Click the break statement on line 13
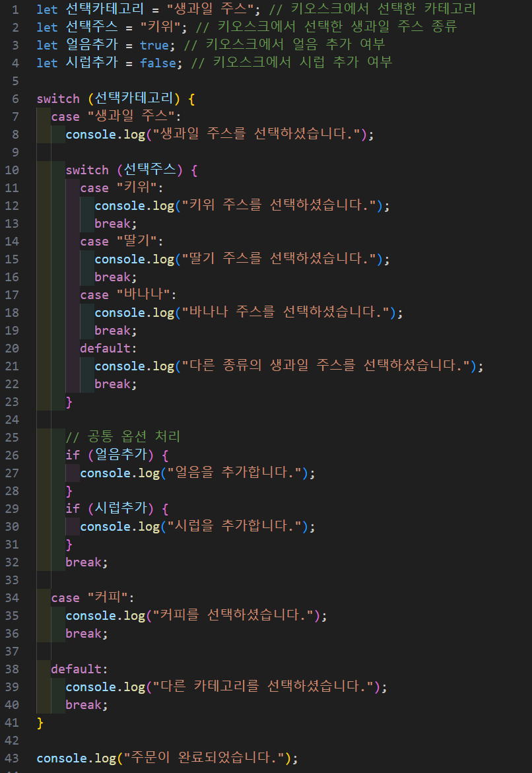Image resolution: width=532 pixels, height=773 pixels. 116,223
